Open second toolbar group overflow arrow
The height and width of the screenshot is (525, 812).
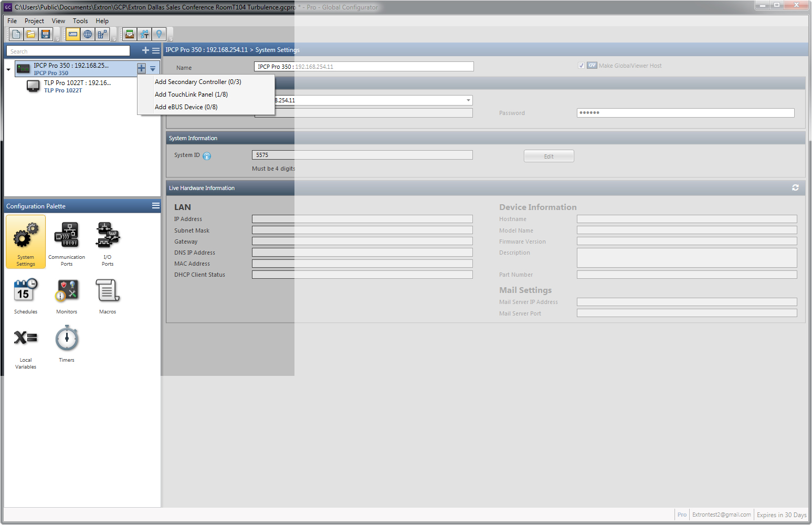click(x=114, y=39)
